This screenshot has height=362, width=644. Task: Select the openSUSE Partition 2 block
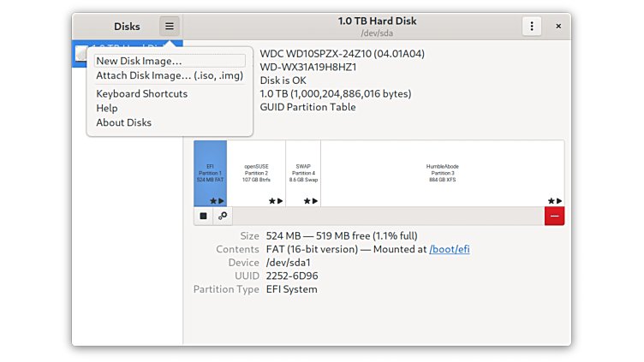click(256, 171)
